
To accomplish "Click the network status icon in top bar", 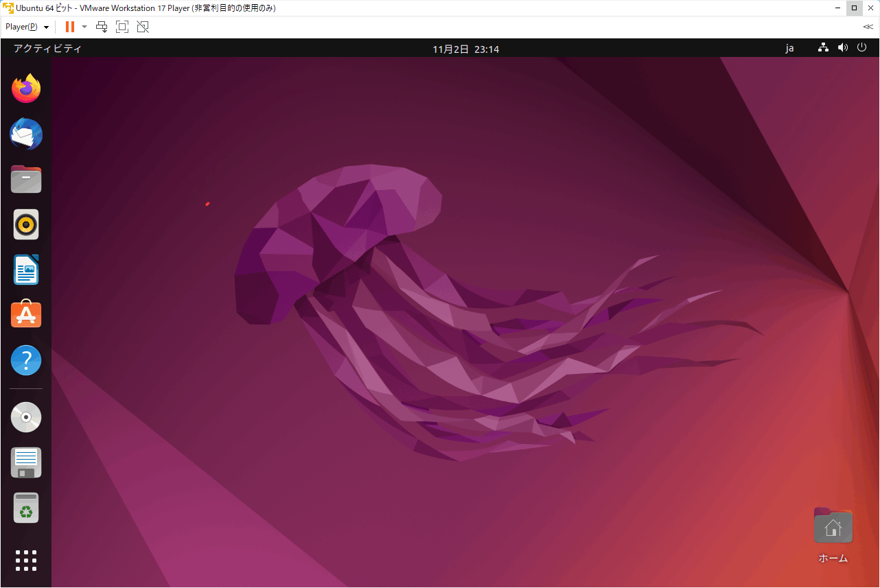I will click(x=823, y=48).
